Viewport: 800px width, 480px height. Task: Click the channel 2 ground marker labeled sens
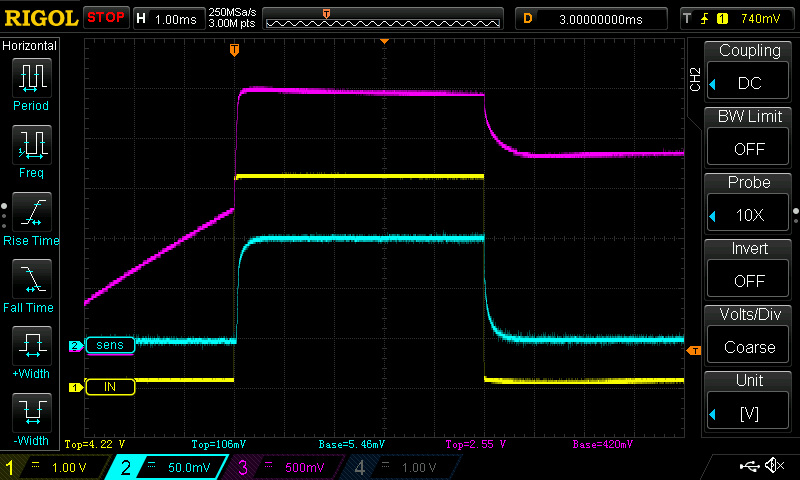[76, 346]
